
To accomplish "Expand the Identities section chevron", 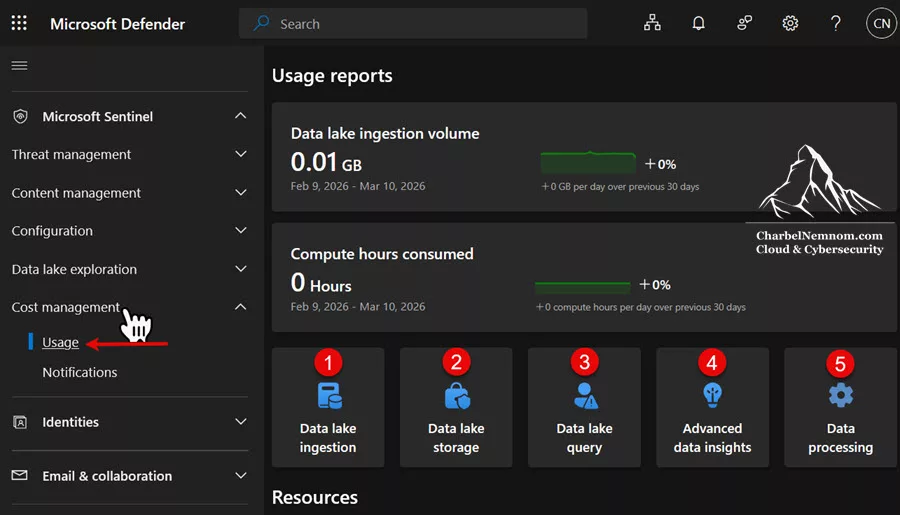I will click(x=241, y=421).
